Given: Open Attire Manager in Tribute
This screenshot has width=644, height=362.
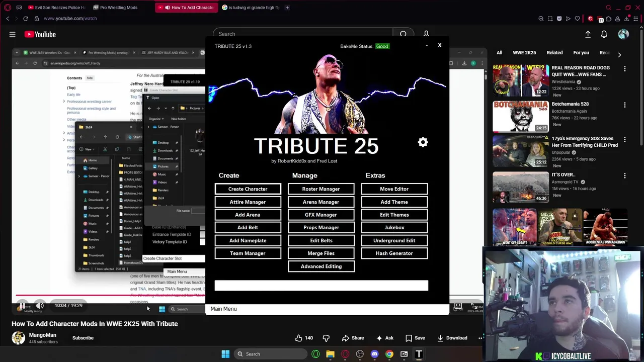Looking at the screenshot, I should pos(248,202).
